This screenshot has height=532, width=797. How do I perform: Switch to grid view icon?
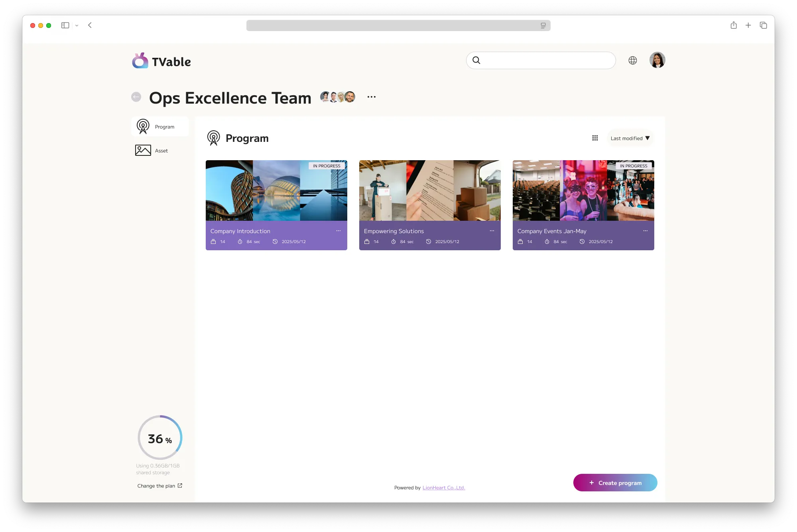point(594,138)
